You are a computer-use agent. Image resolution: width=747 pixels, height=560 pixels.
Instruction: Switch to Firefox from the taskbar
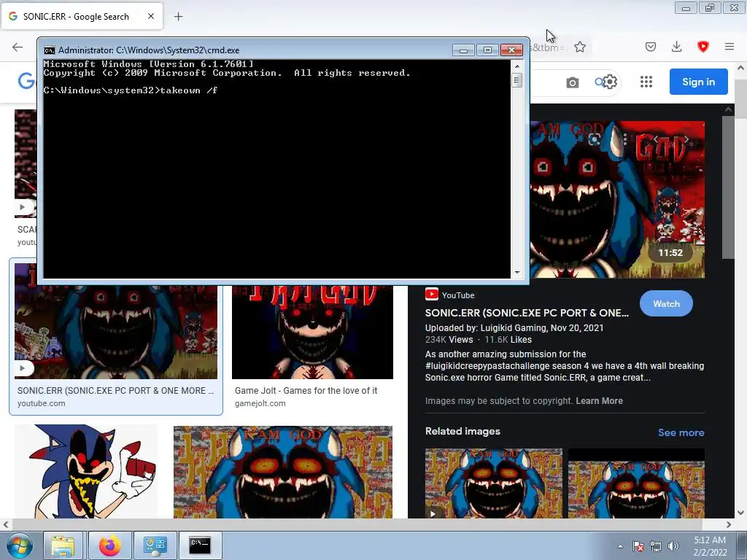click(x=110, y=545)
